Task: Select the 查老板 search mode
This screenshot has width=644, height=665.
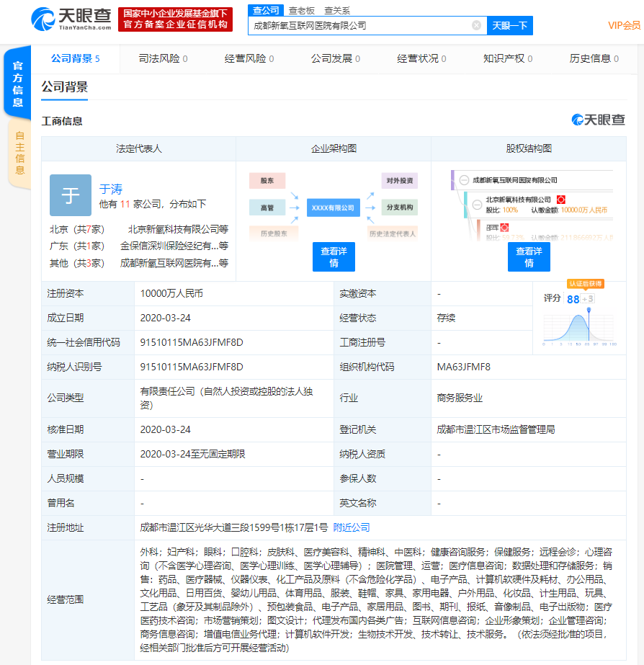Action: coord(301,10)
